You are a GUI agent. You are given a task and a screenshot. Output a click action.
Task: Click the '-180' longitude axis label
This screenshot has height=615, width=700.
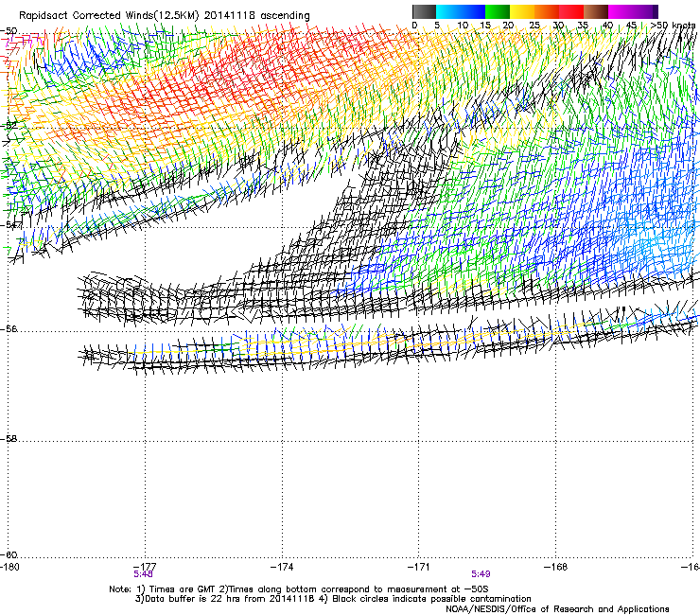pyautogui.click(x=9, y=567)
